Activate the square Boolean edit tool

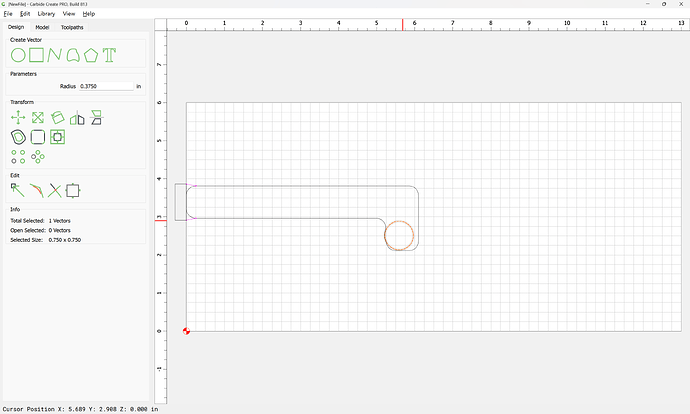coord(73,191)
